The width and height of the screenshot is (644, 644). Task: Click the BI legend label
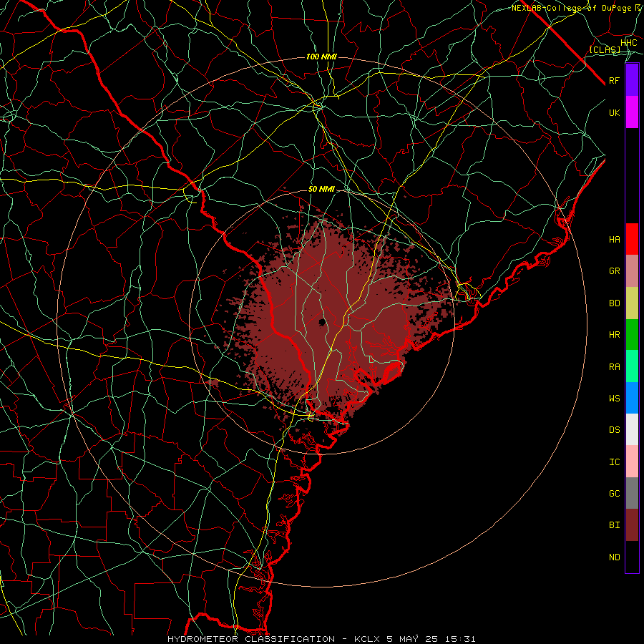[614, 525]
